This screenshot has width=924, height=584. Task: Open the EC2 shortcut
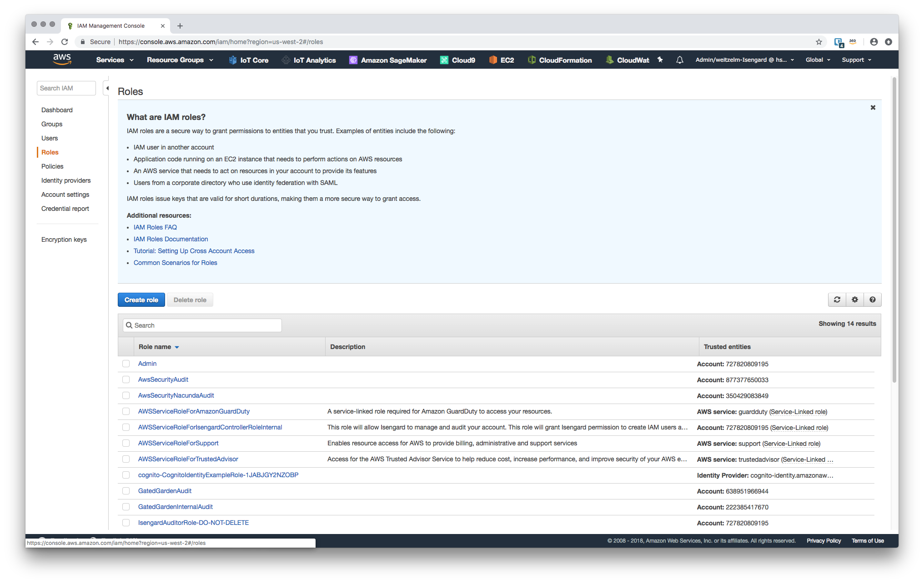click(502, 60)
